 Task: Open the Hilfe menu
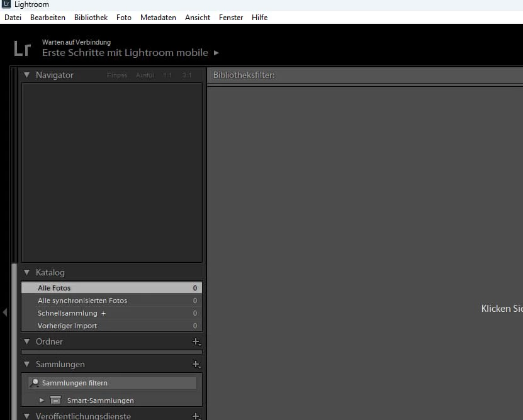point(259,18)
